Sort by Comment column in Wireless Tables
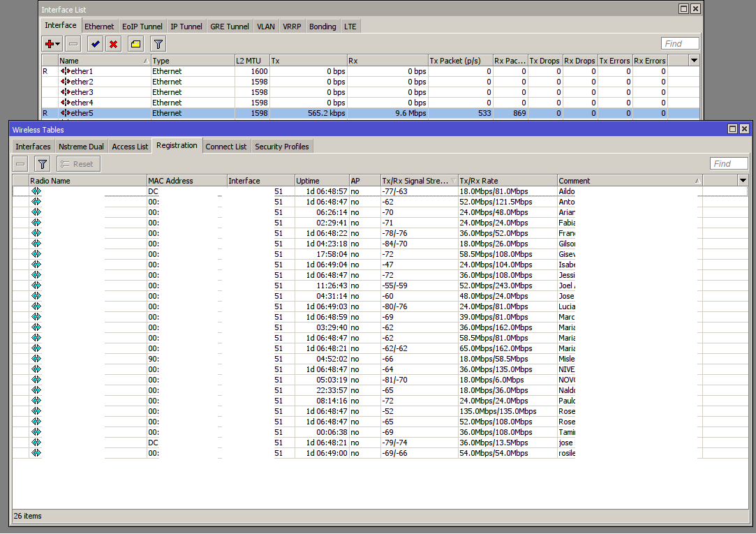This screenshot has height=534, width=756. click(630, 181)
